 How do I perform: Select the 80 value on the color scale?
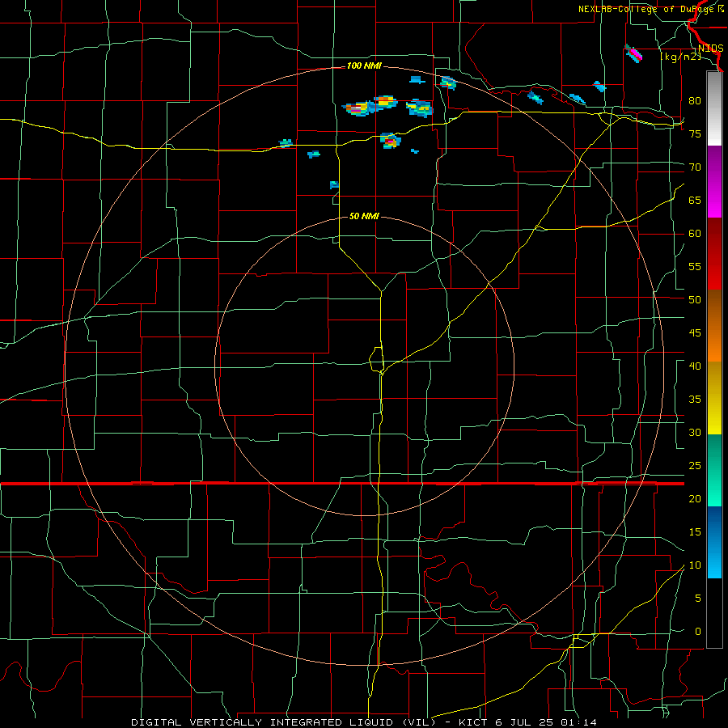695,101
